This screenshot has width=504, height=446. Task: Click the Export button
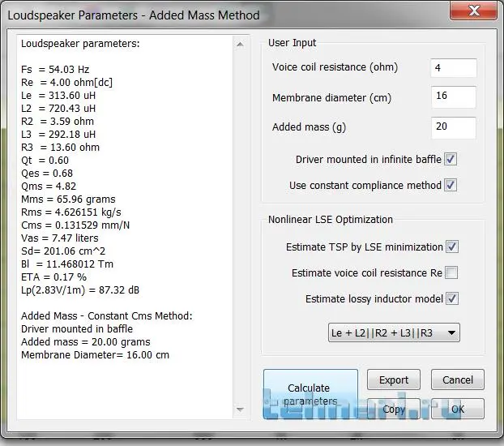[x=394, y=380]
